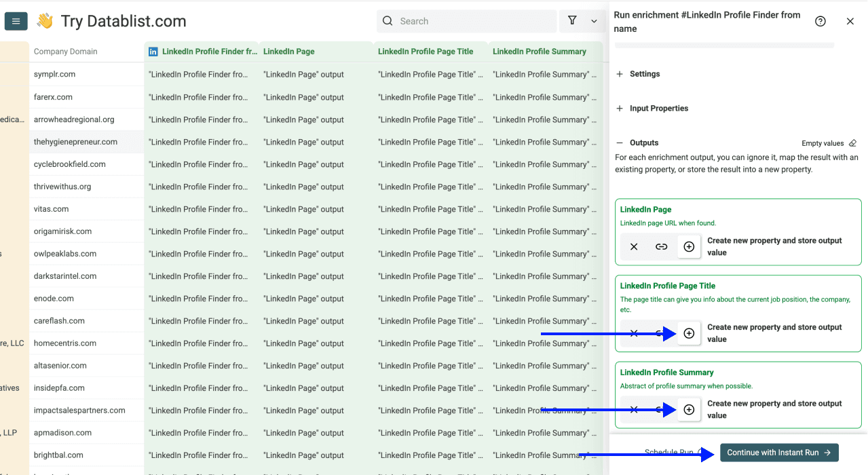Map LinkedIn Page output using the link icon
Viewport: 868px width, 475px height.
point(661,246)
